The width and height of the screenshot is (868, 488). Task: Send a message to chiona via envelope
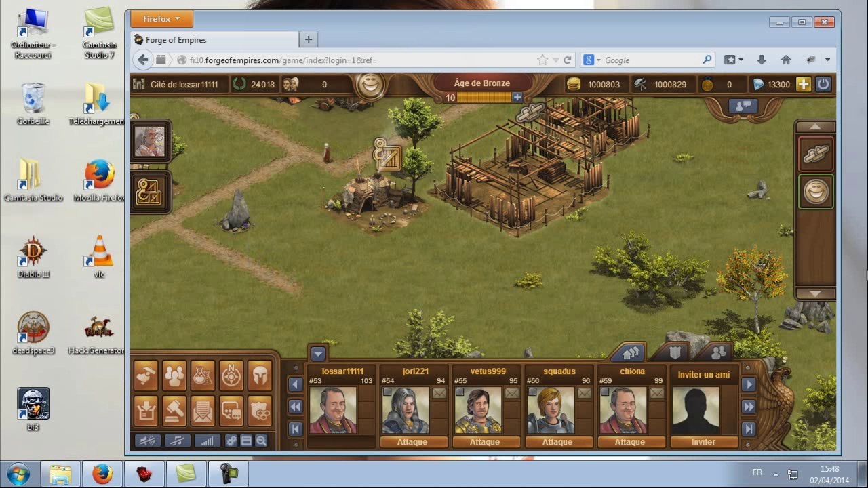coord(656,393)
